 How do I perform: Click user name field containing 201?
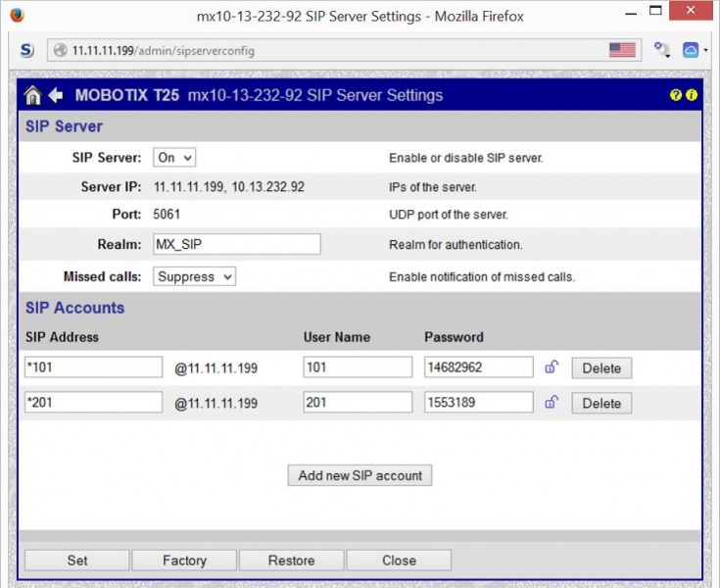[x=358, y=403]
